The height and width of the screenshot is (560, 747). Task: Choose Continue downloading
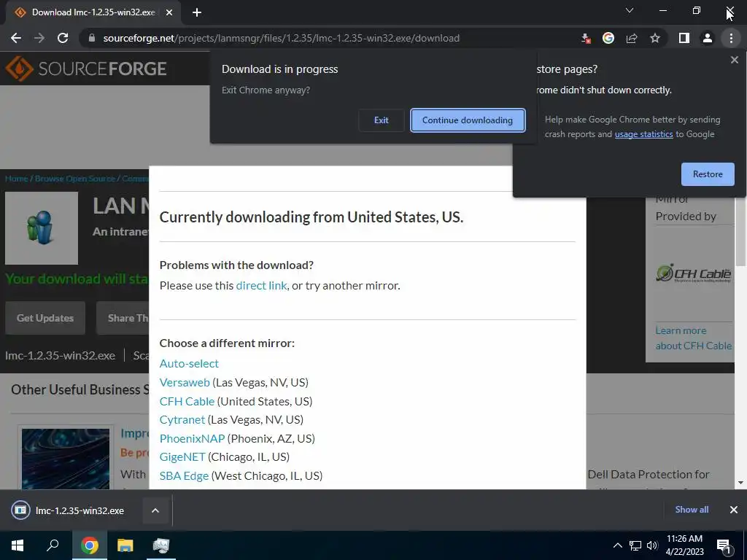[468, 120]
